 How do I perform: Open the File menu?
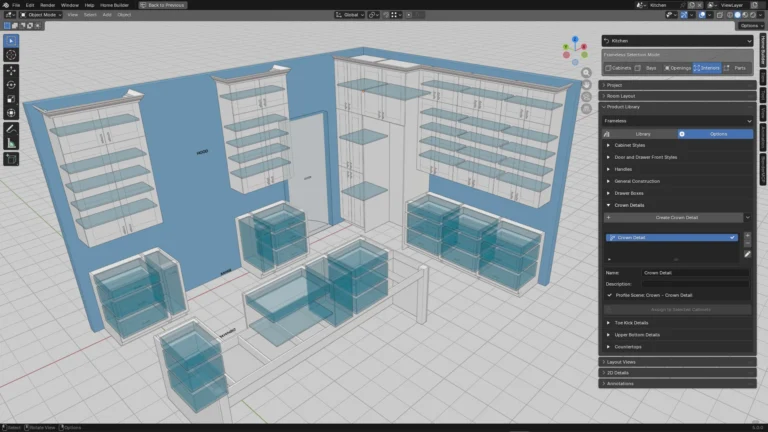click(x=16, y=5)
